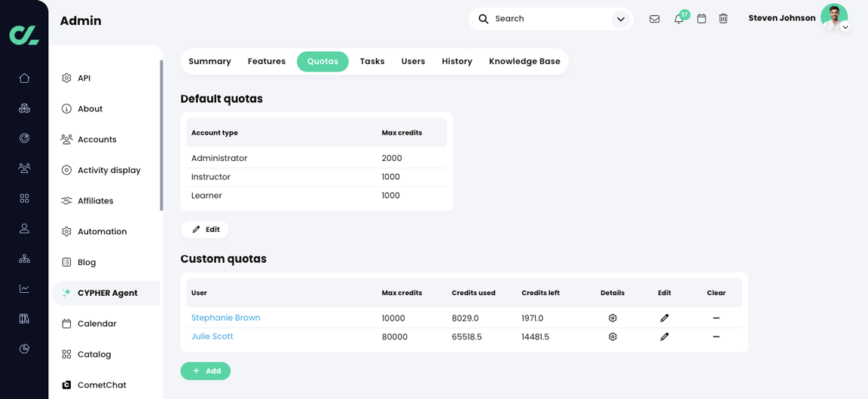Screen dimensions: 868x399
Task: Open the cubes icon in left rail
Action: 24,108
